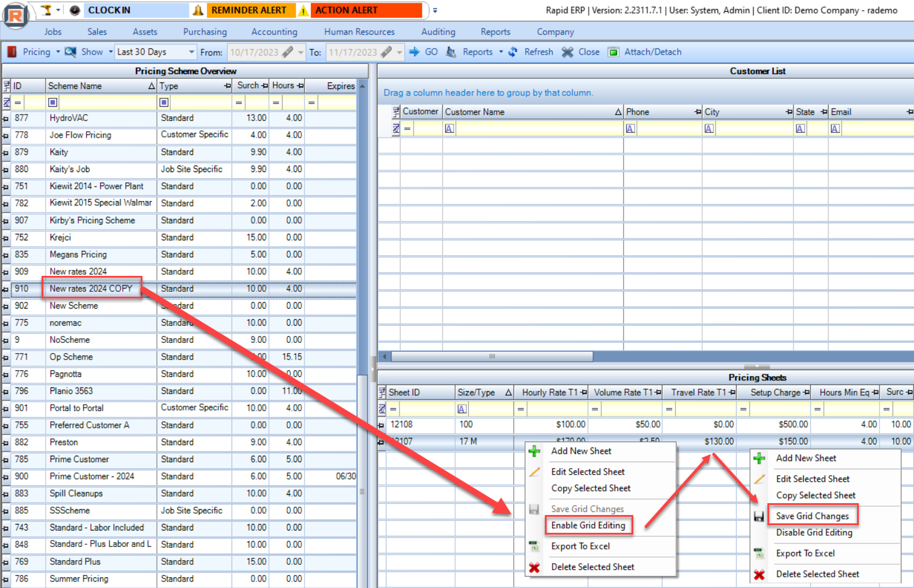The image size is (914, 588).
Task: Open the Pricing dropdown arrow
Action: tap(58, 52)
